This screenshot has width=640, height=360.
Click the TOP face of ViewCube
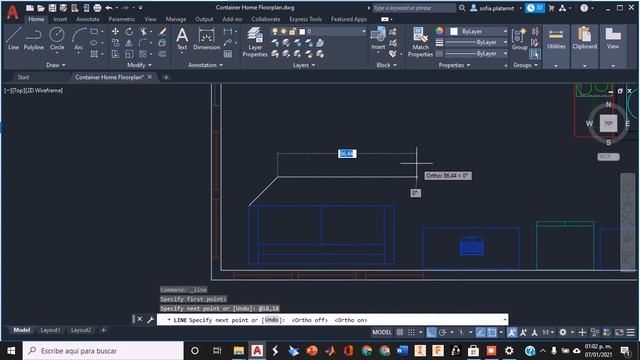click(x=608, y=123)
